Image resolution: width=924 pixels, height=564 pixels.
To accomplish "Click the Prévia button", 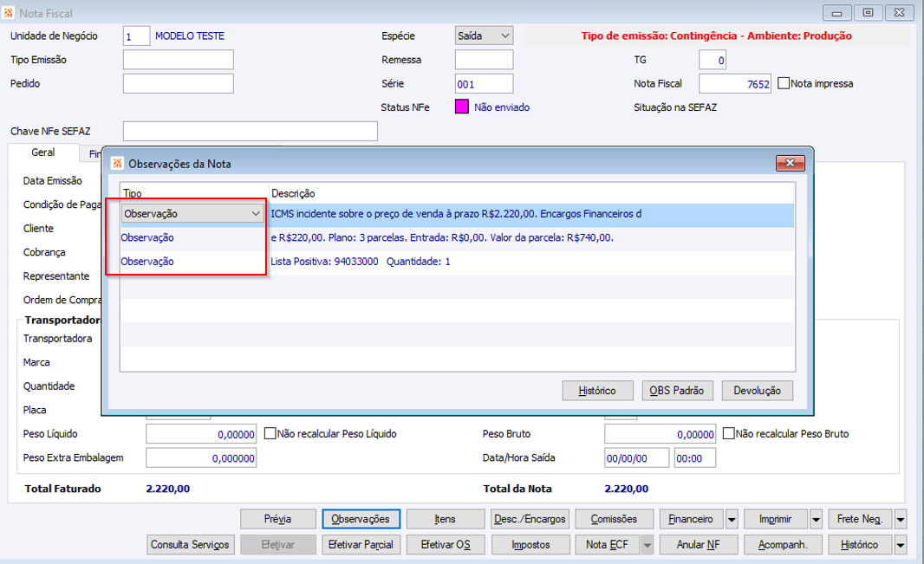I will pyautogui.click(x=278, y=519).
